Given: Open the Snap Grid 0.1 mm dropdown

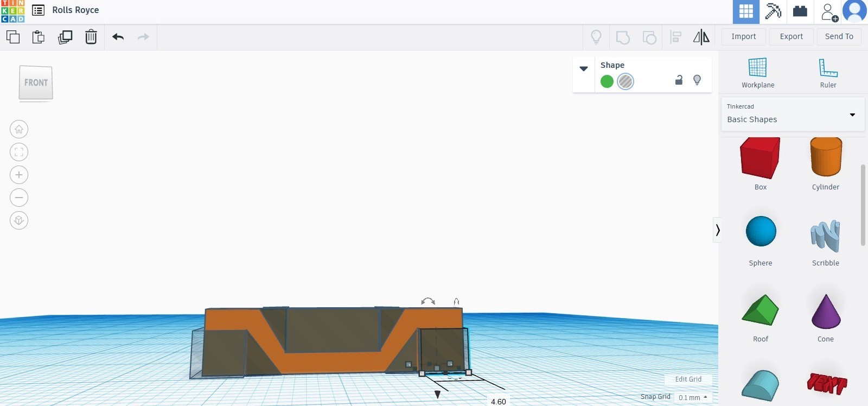Looking at the screenshot, I should tap(693, 397).
